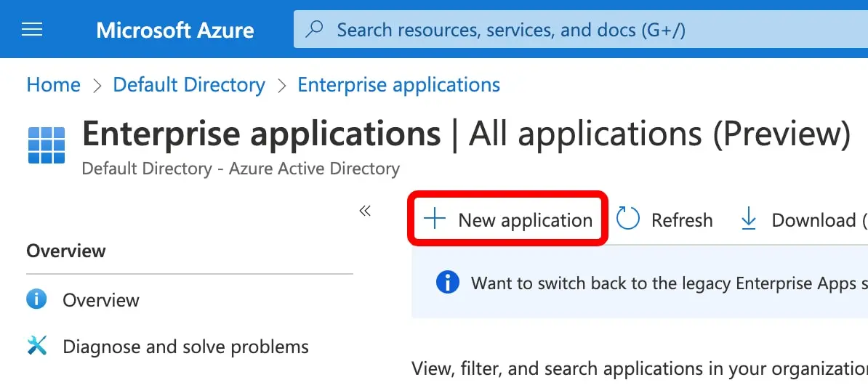Open Enterprise applications breadcrumb

(398, 85)
